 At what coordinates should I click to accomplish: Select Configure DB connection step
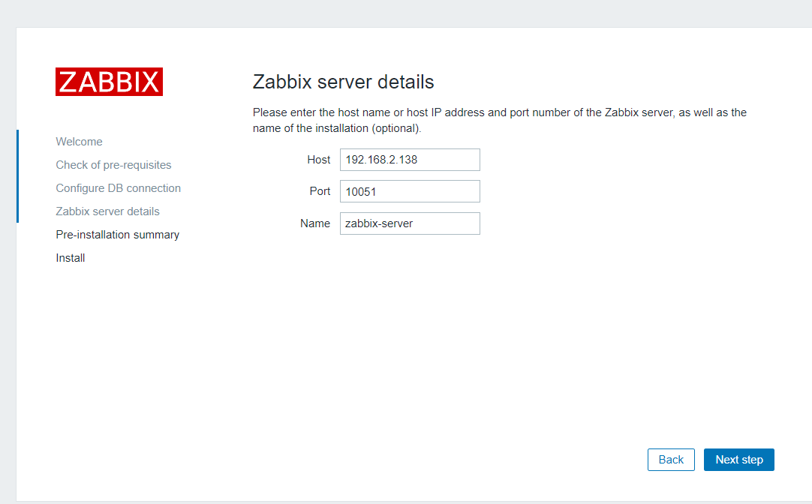pos(118,188)
